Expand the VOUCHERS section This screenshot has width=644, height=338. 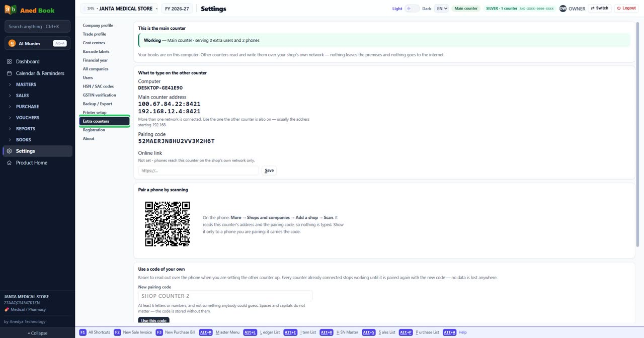[38, 118]
